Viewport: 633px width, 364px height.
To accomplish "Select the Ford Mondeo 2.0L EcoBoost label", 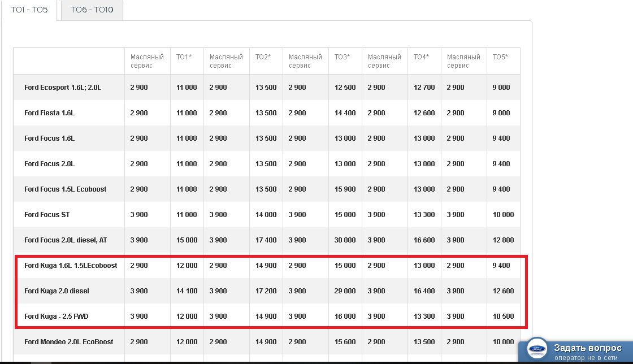I will [68, 341].
